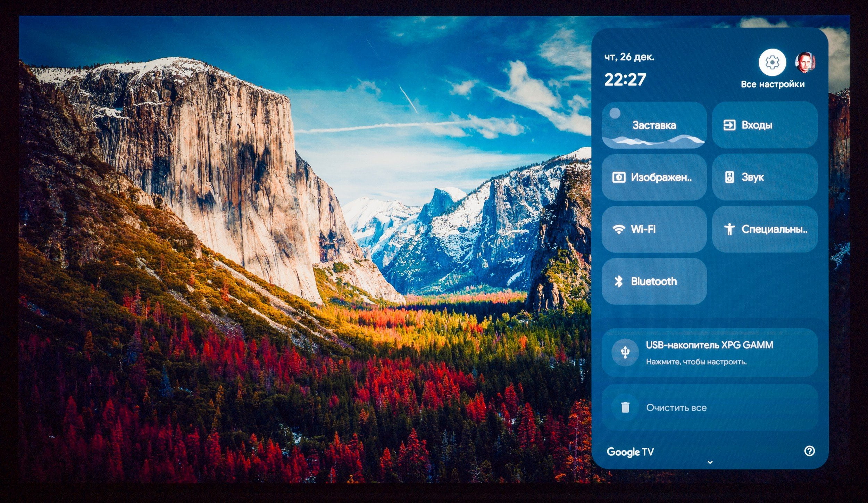
Task: Select Очистить все to clear notifications
Action: pyautogui.click(x=710, y=407)
